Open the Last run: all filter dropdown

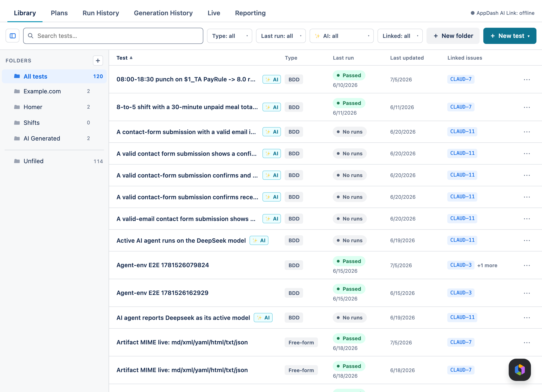click(280, 36)
